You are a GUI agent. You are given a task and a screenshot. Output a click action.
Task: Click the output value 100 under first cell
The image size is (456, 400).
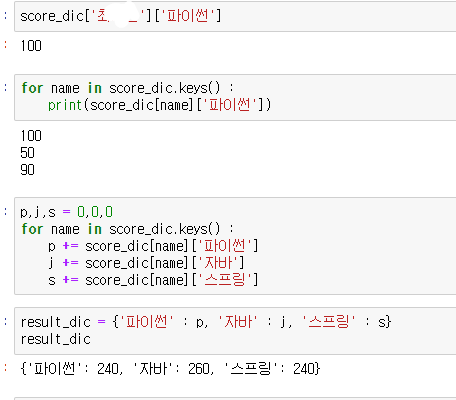click(31, 46)
